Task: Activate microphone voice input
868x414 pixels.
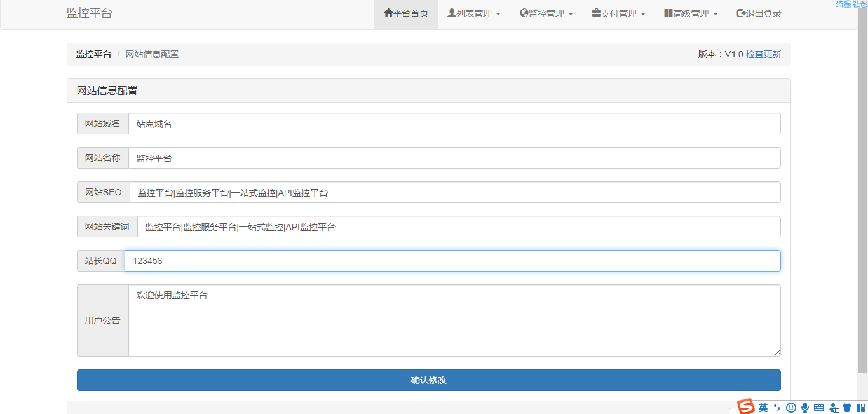Action: pos(805,408)
